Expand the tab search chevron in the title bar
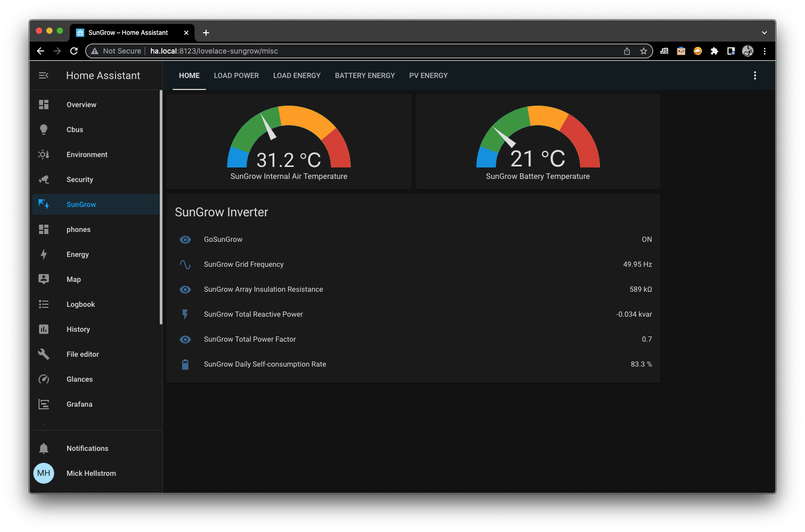805x532 pixels. click(764, 32)
